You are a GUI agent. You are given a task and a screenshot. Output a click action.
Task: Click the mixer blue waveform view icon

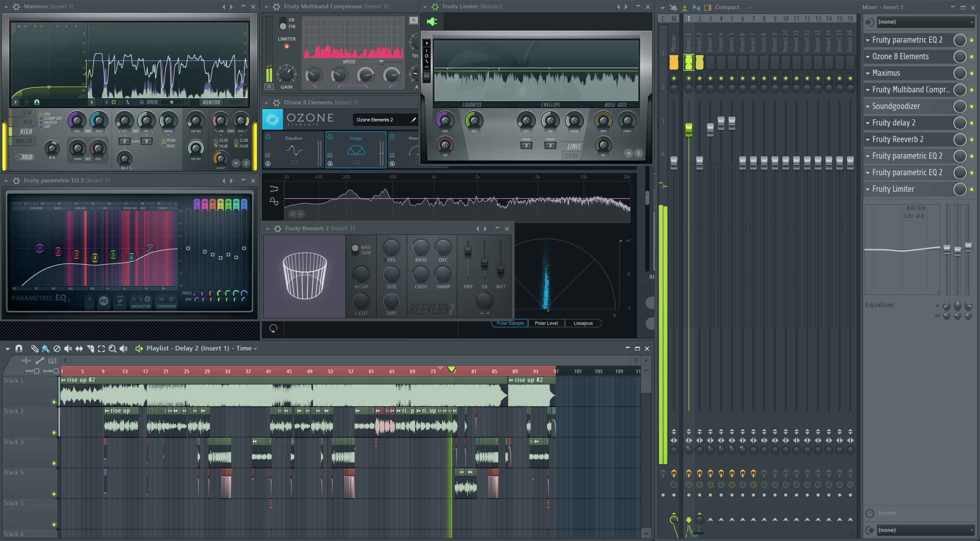[696, 7]
